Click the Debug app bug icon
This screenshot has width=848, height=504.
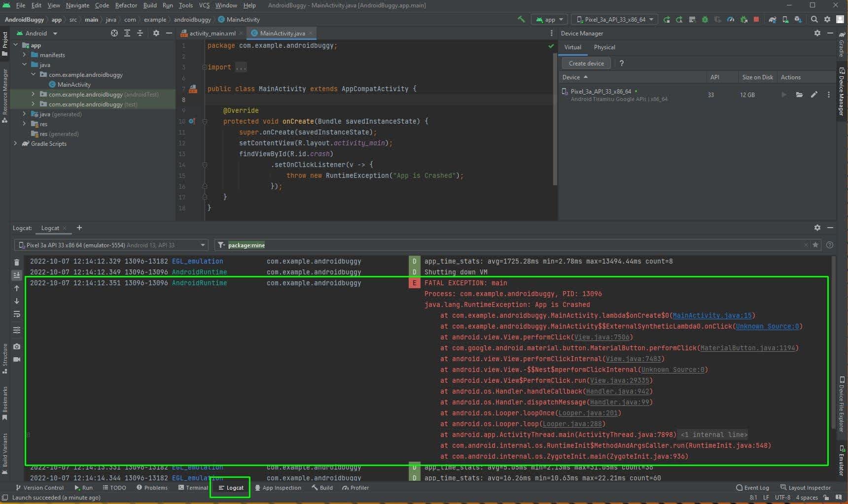point(705,19)
